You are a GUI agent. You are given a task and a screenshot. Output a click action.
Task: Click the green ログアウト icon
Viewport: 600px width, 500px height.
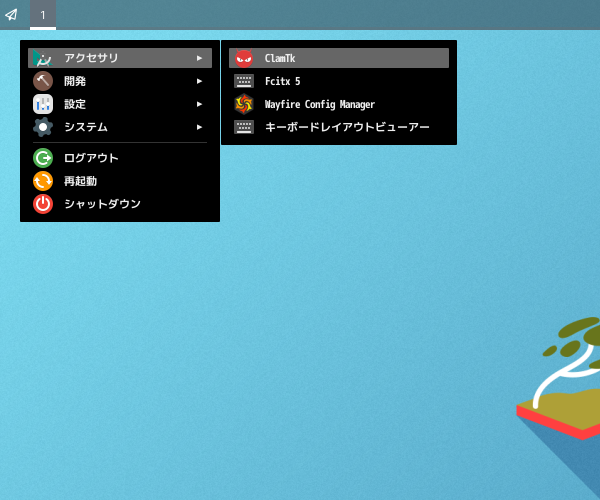(x=43, y=158)
